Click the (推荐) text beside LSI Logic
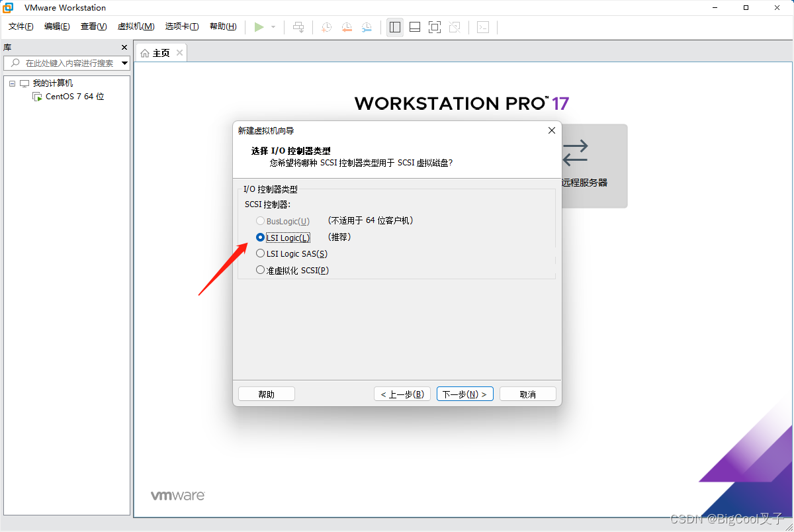Screen dimensions: 794x532 (339, 237)
